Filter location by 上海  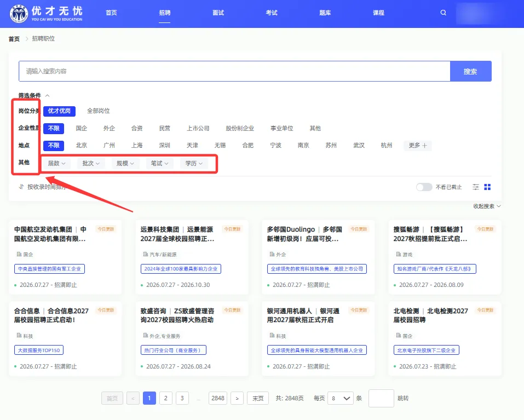pyautogui.click(x=137, y=145)
